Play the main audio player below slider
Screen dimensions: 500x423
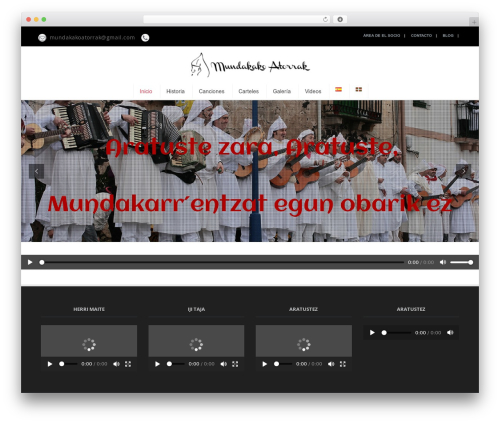pyautogui.click(x=30, y=262)
